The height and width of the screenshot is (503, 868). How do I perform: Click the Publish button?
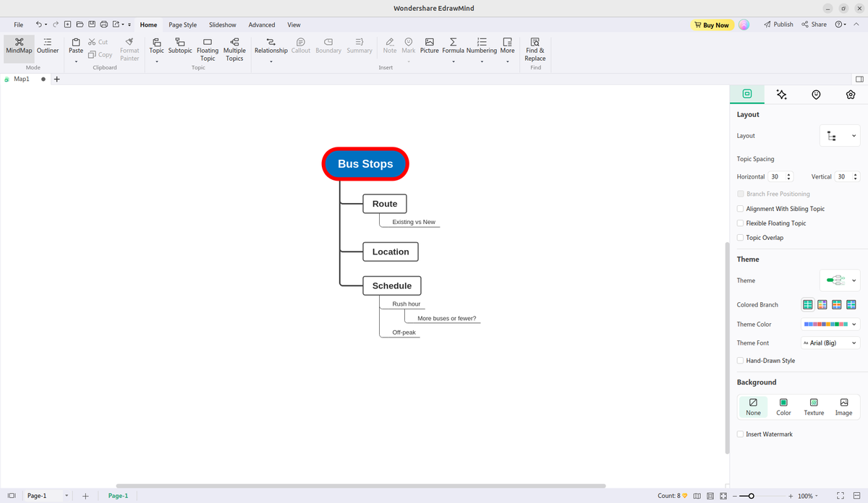point(778,25)
